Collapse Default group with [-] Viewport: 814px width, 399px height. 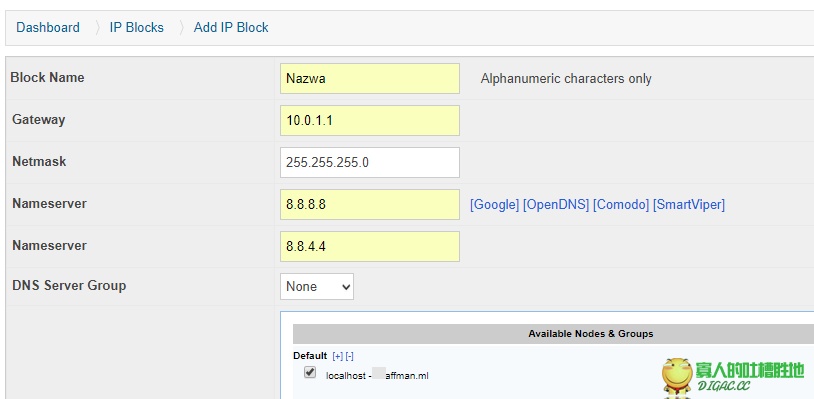349,356
